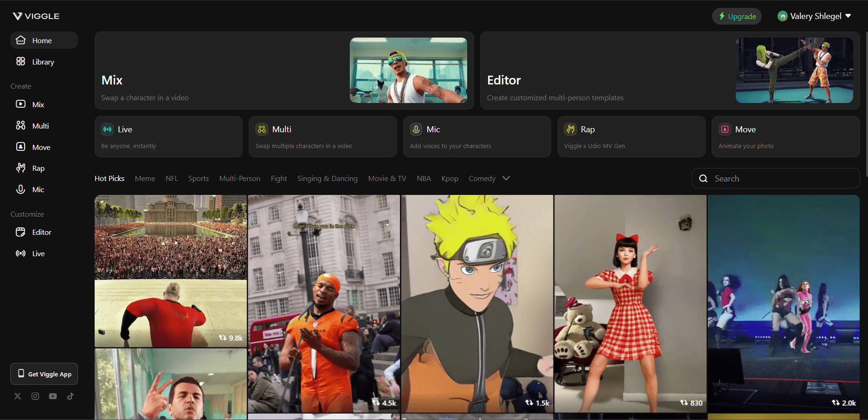Click the remix icon on 9.8k video

223,338
